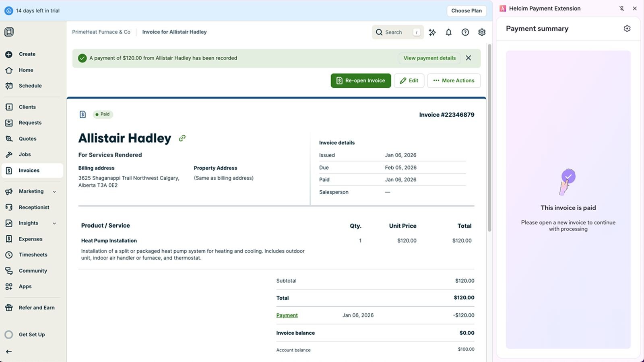
Task: Expand the Marketing submenu chevron
Action: click(54, 191)
